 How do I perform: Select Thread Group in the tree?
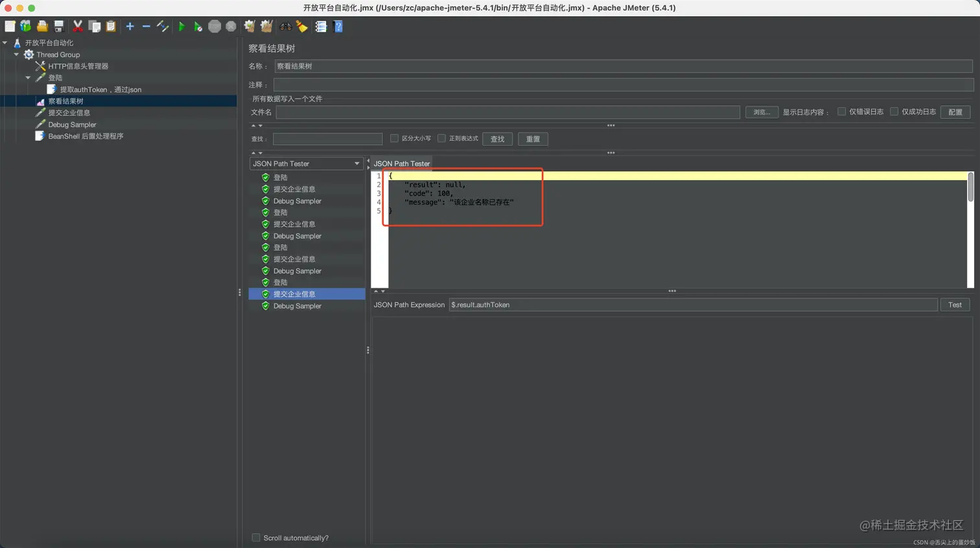[58, 54]
